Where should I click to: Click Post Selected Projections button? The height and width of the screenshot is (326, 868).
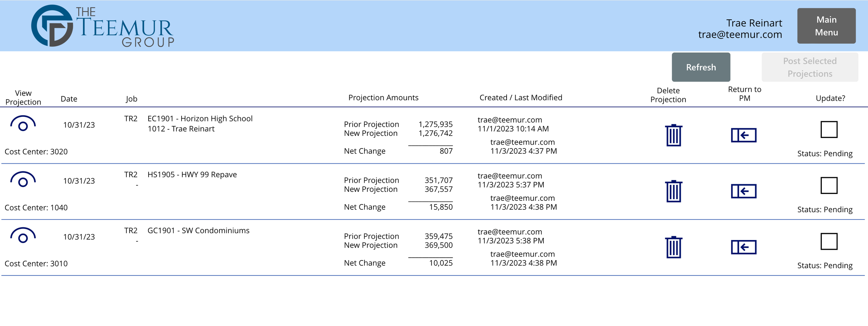tap(810, 67)
